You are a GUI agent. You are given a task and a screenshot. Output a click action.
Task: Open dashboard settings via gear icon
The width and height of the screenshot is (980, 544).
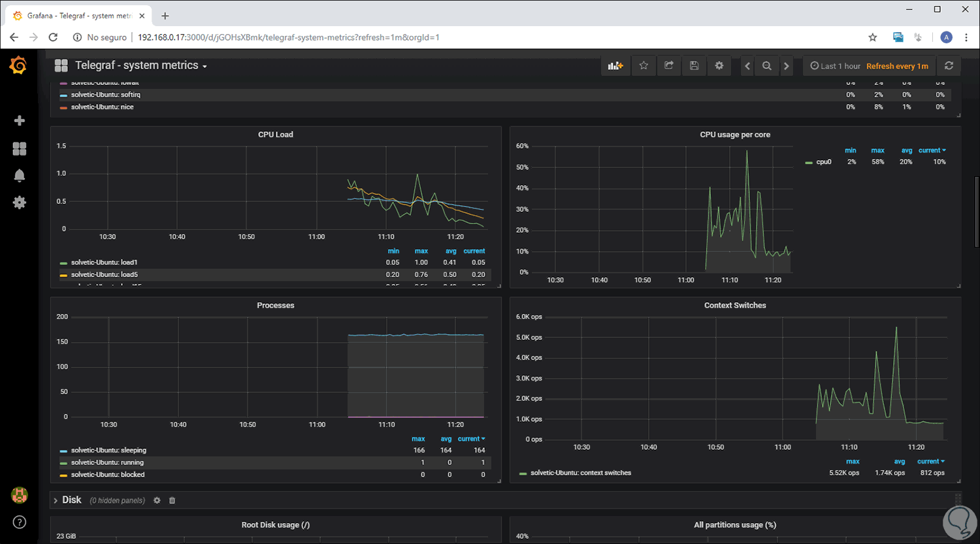719,65
